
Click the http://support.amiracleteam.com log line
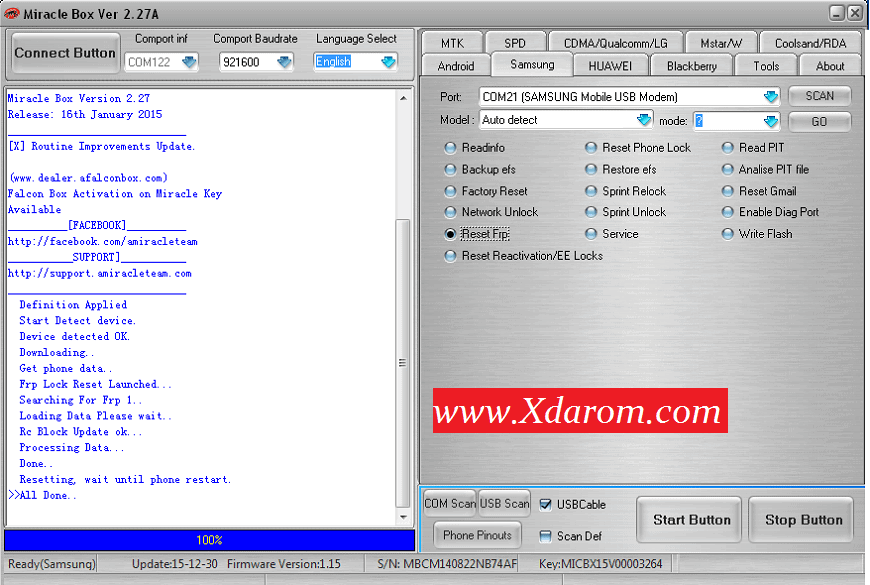99,273
